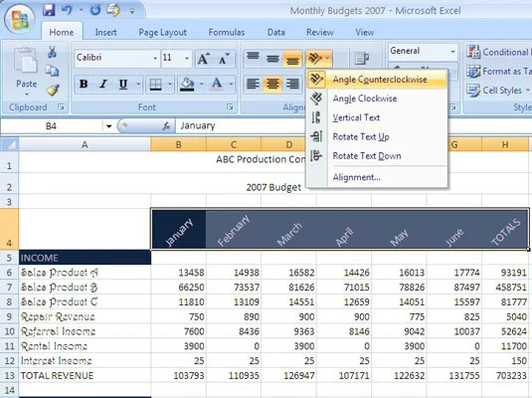Screen dimensions: 532x398
Task: Expand the font size dropdown
Action: (x=187, y=58)
